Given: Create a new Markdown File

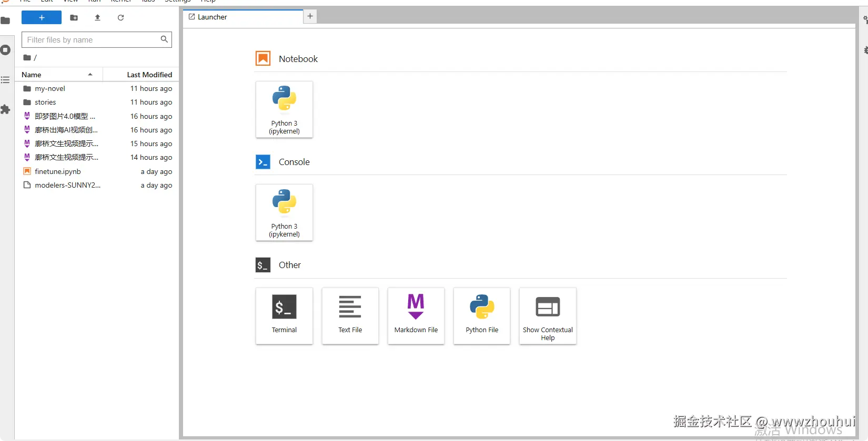Looking at the screenshot, I should point(416,316).
